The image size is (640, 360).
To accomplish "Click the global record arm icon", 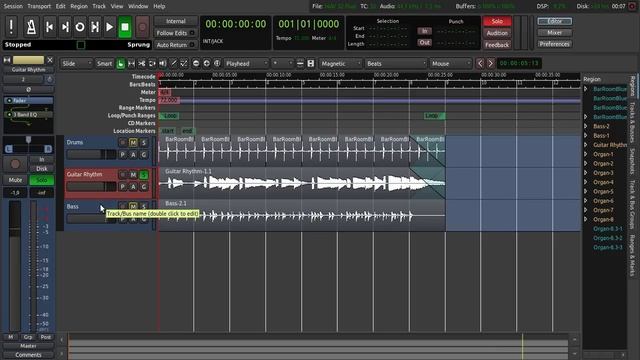I will coord(142,27).
